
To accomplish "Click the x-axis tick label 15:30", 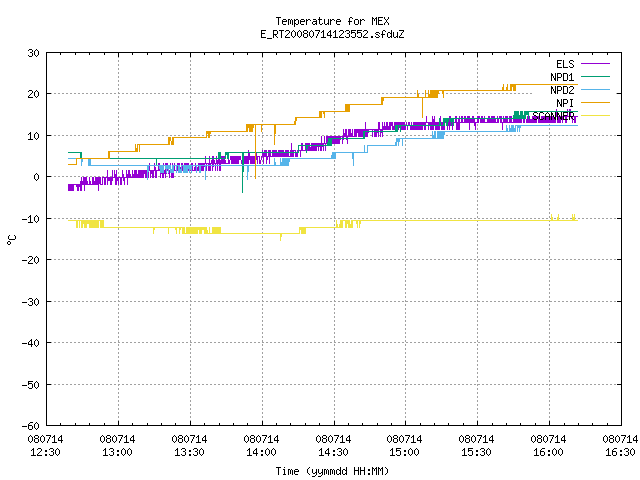I will click(476, 452).
